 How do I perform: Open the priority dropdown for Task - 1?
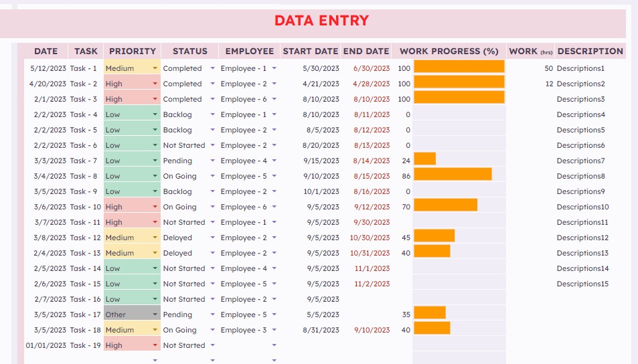[x=155, y=68]
